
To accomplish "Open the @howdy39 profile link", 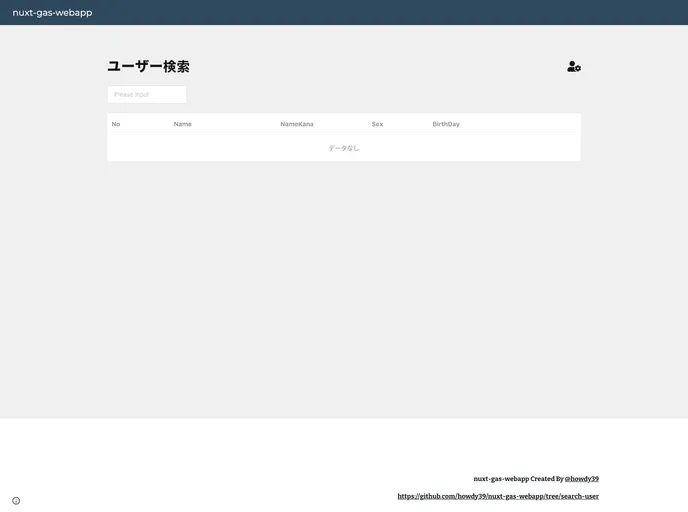I will pos(582,479).
